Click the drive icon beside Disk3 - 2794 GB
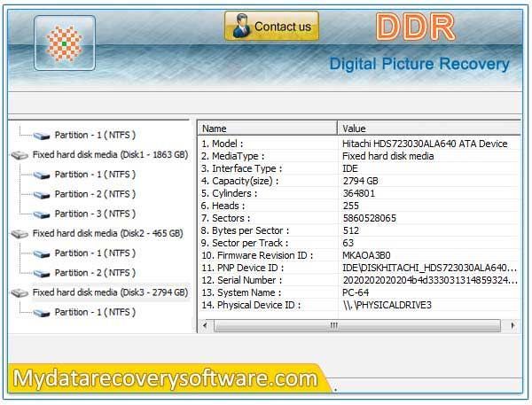 tap(20, 292)
